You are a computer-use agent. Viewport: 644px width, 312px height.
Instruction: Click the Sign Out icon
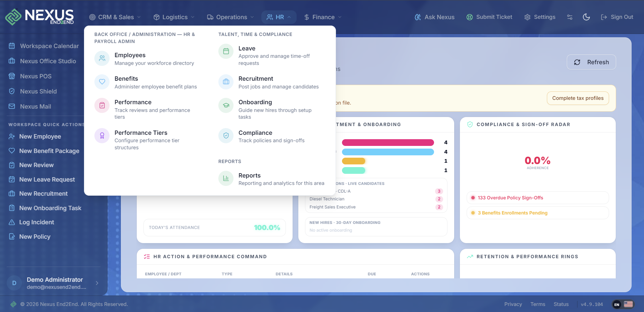pyautogui.click(x=604, y=17)
